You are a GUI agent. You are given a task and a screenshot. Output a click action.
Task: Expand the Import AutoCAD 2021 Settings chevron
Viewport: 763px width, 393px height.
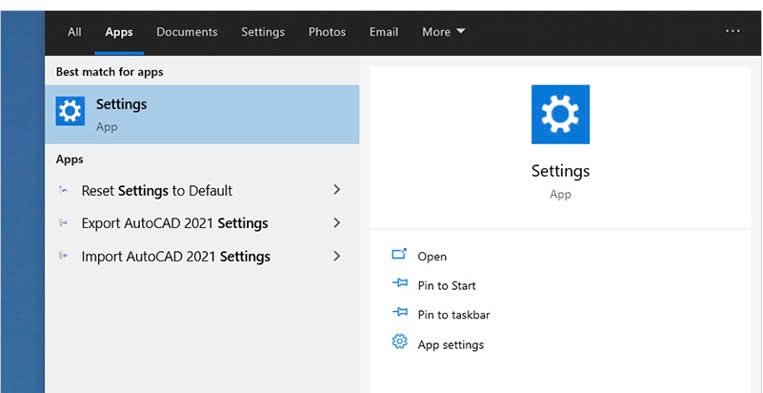[336, 256]
